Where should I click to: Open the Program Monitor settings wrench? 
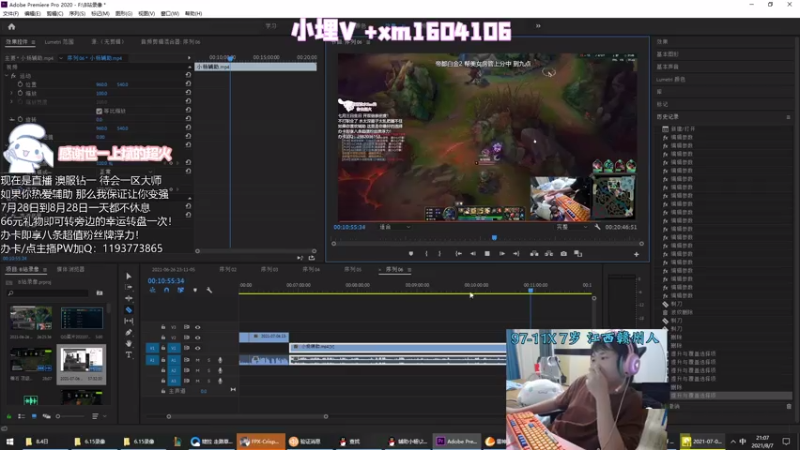[597, 227]
